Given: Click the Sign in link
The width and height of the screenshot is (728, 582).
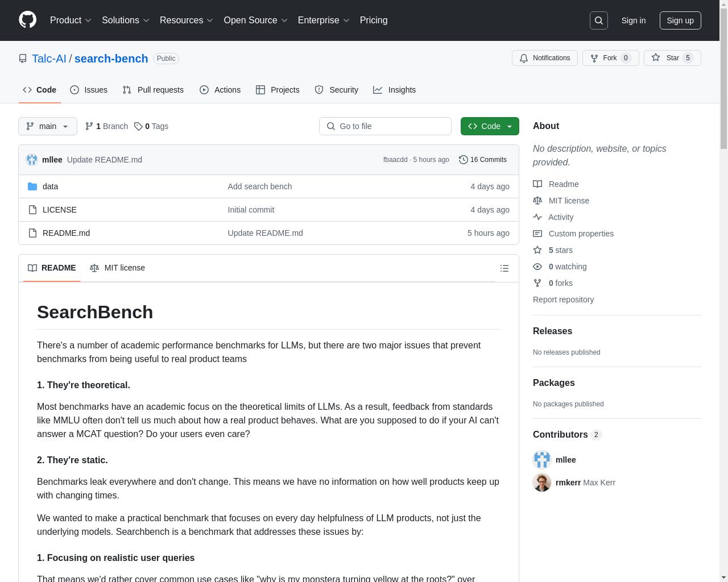Looking at the screenshot, I should 633,20.
